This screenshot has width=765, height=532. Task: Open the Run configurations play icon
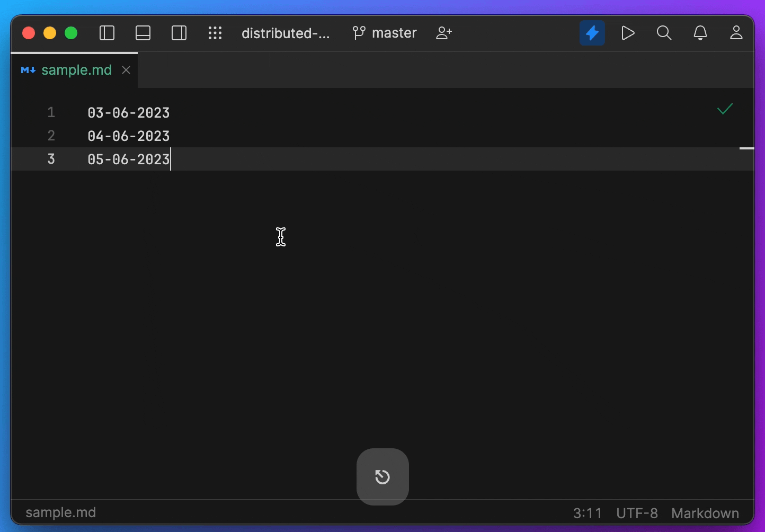coord(628,33)
